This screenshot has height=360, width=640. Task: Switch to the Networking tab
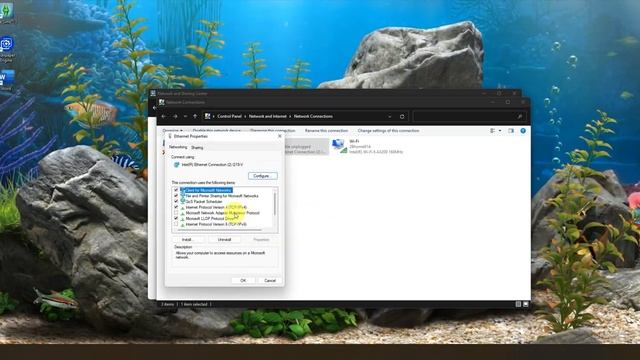pyautogui.click(x=178, y=147)
